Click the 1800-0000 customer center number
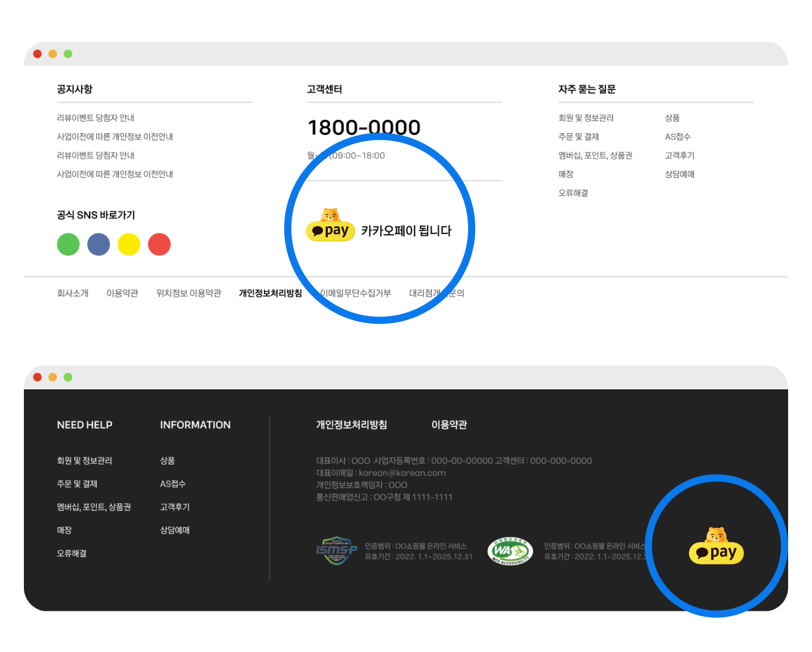 pos(364,127)
